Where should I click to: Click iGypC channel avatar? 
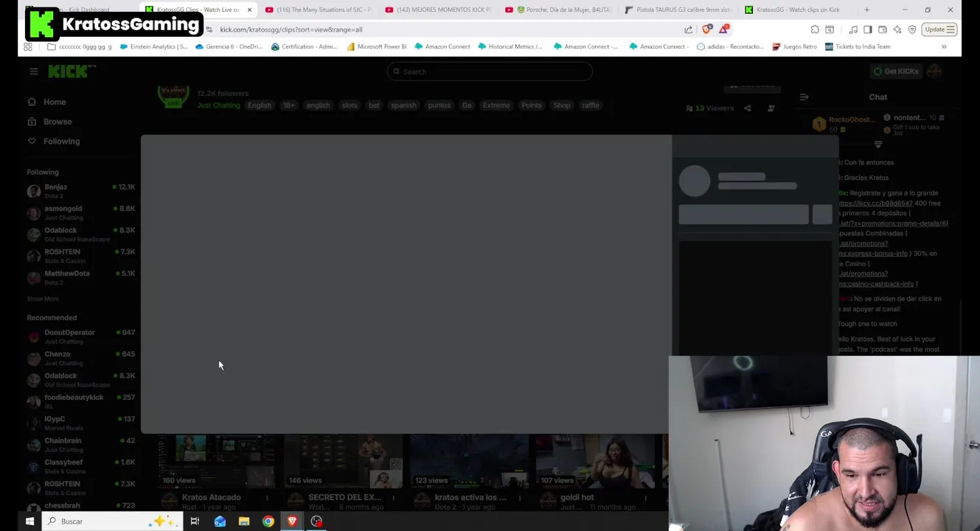33,423
